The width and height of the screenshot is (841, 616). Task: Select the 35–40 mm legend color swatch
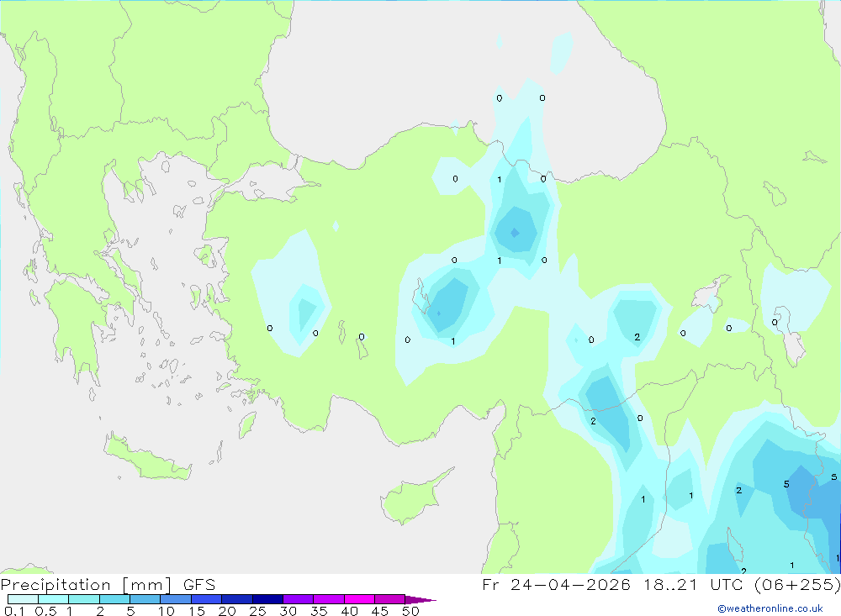[328, 599]
